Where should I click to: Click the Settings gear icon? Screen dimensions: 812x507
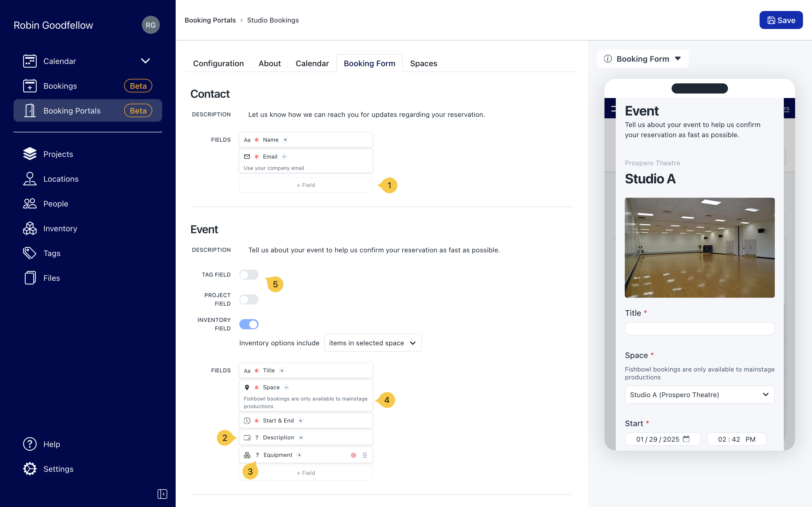tap(30, 469)
